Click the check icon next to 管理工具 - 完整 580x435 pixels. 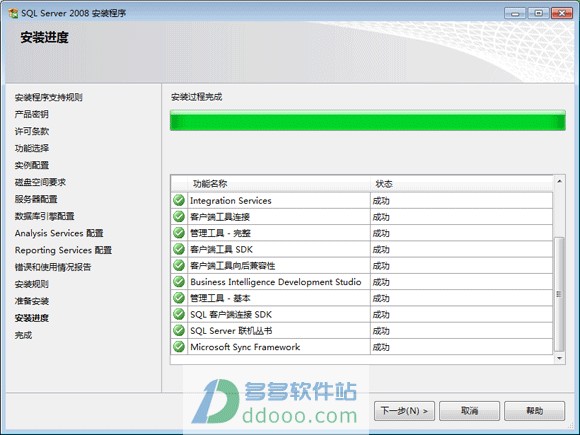(179, 233)
